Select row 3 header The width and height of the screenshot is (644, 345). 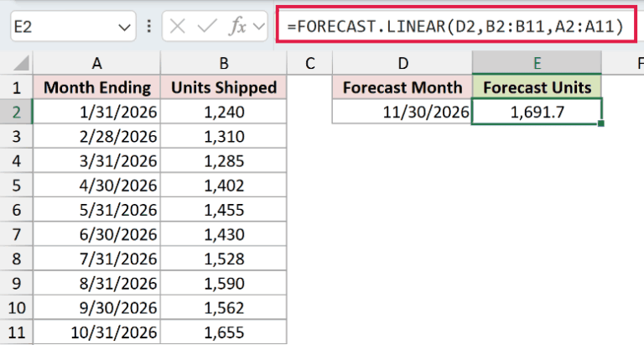(17, 137)
